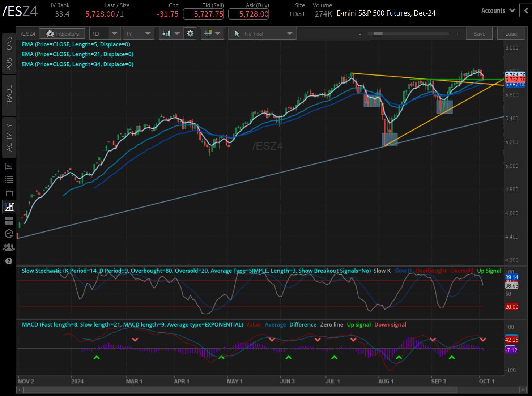Open the history clock icon in sidebar

point(9,234)
